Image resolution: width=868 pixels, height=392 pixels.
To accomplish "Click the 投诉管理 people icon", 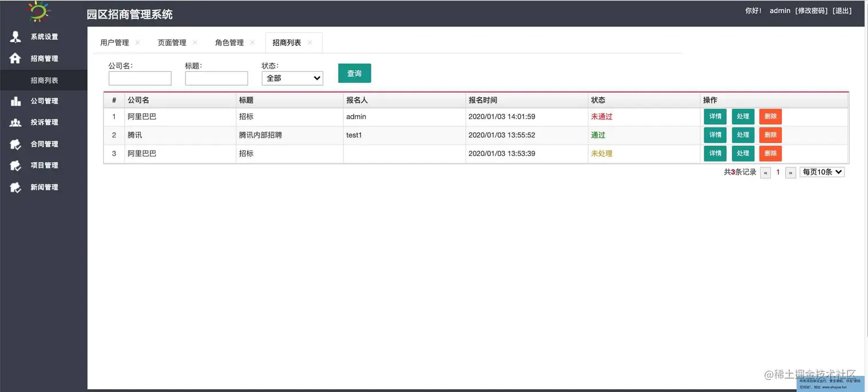I will click(x=15, y=122).
